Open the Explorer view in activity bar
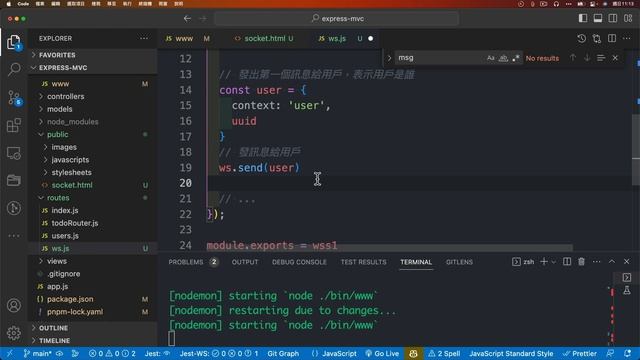640x360 pixels. 14,42
